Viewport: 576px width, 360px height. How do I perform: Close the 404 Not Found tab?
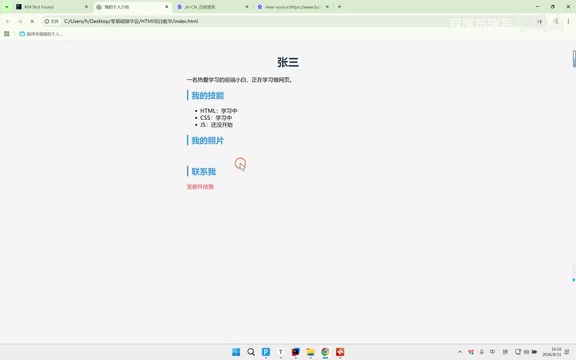86,7
